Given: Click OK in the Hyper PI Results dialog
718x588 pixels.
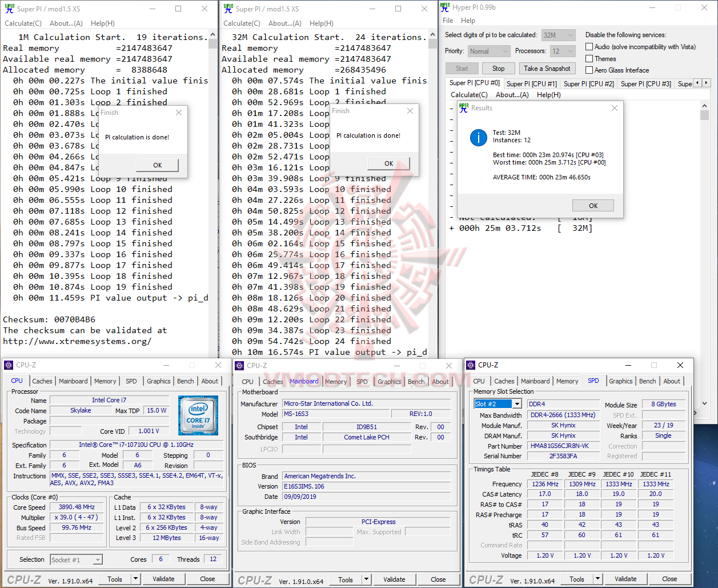Looking at the screenshot, I should coord(593,206).
